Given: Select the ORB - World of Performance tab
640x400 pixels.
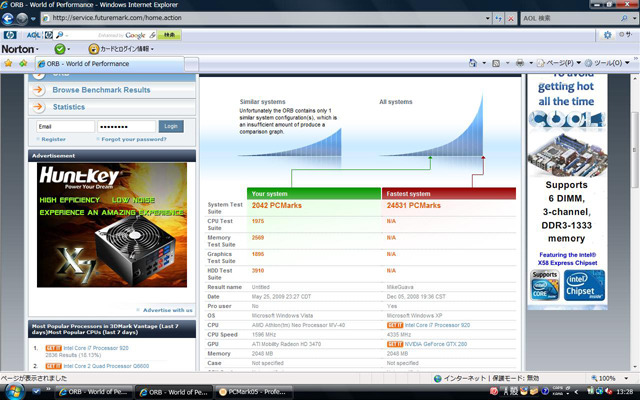Looking at the screenshot, I should (109, 64).
